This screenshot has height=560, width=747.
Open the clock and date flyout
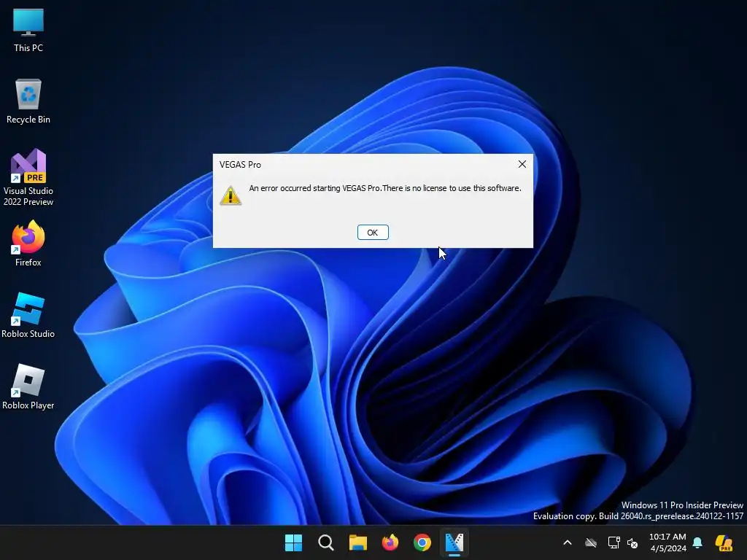click(667, 542)
